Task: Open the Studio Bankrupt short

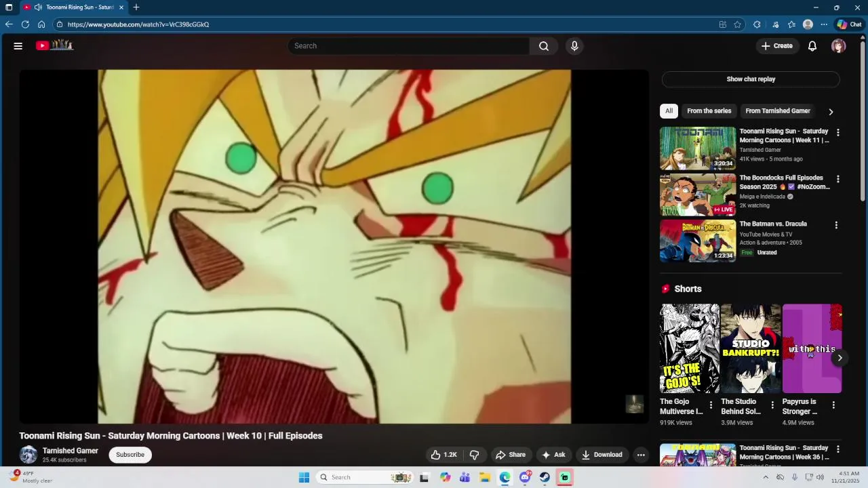Action: [x=751, y=348]
